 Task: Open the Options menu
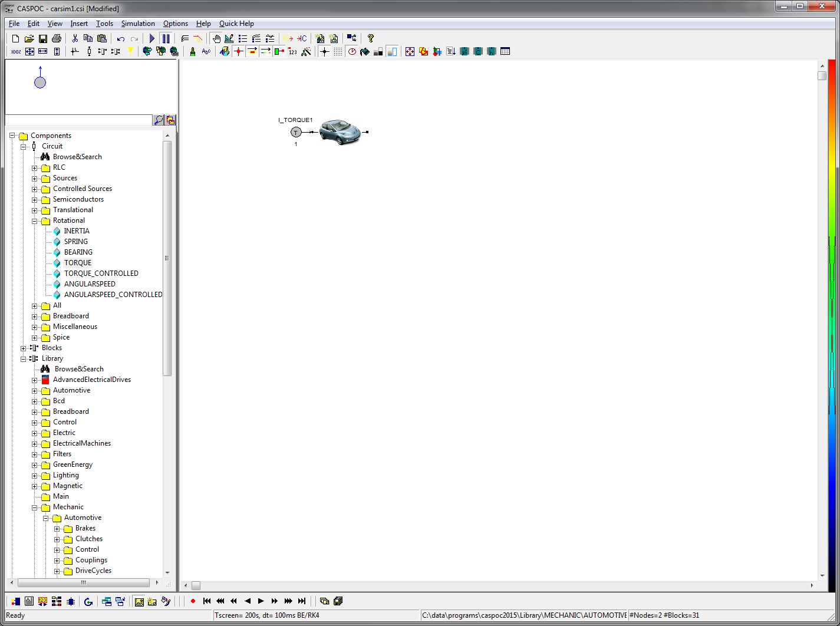[x=176, y=24]
